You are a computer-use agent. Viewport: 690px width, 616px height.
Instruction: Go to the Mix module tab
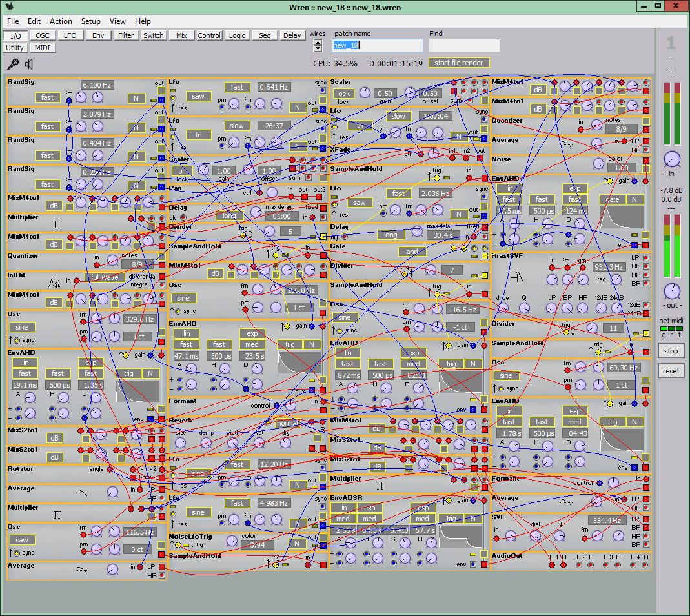coord(181,35)
